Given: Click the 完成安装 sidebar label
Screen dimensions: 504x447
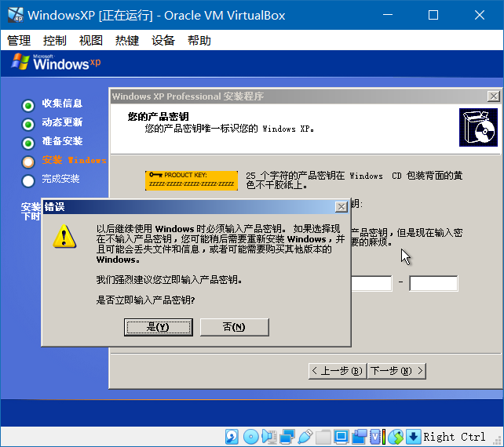Looking at the screenshot, I should pos(60,179).
